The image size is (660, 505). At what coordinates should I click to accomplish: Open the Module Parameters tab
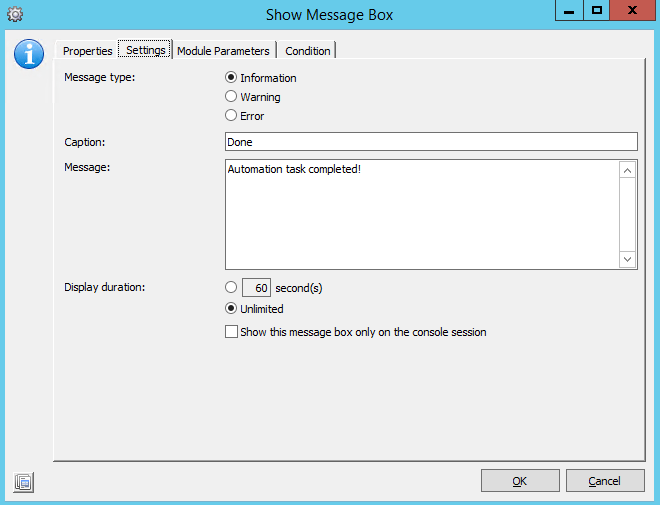coord(223,51)
